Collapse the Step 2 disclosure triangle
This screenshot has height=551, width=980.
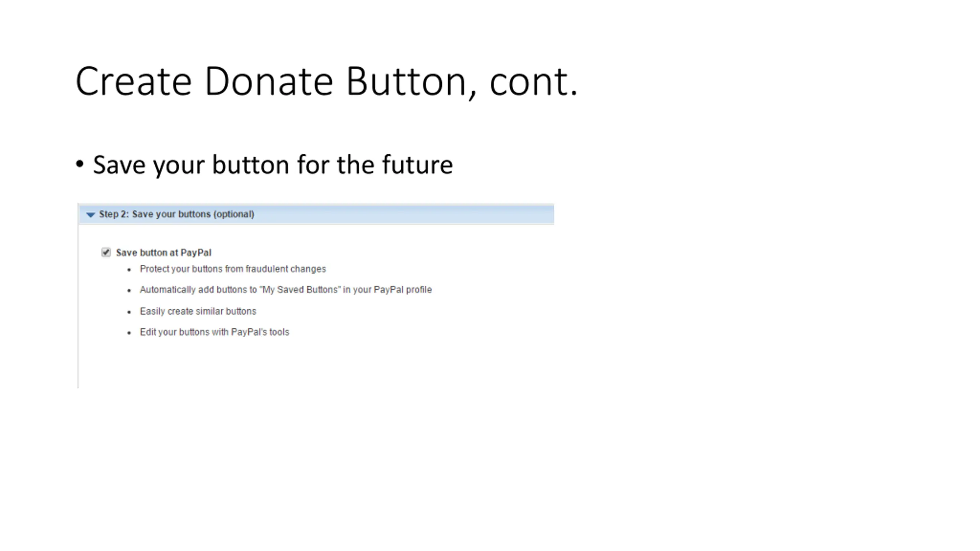91,215
